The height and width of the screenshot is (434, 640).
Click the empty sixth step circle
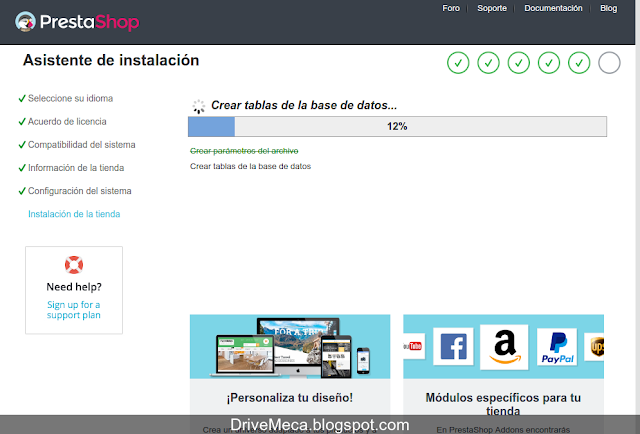pos(609,63)
